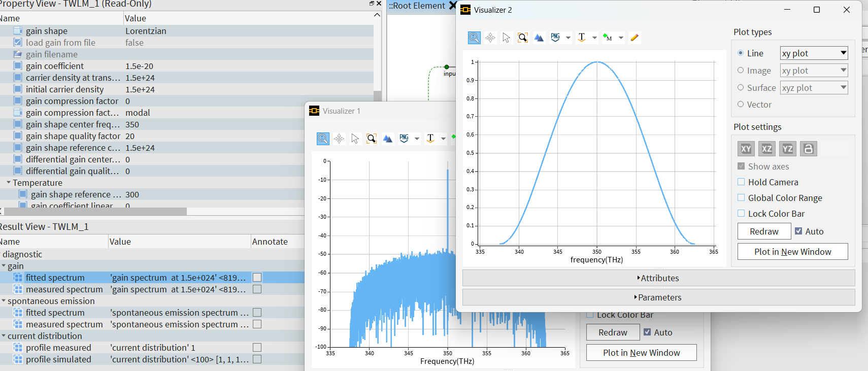The height and width of the screenshot is (371, 868).
Task: Check Annotate box for profile simulated
Action: click(x=257, y=359)
